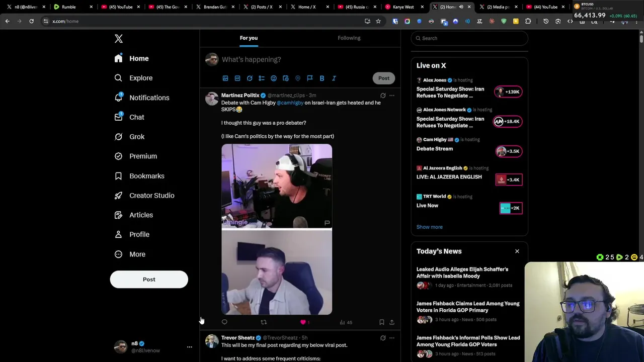644x362 pixels.
Task: Click the Martinez Politix display name
Action: 240,96
